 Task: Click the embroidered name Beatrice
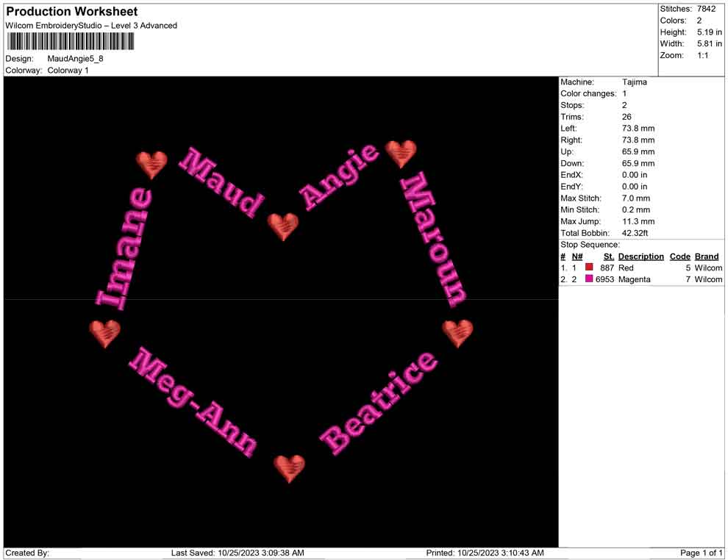coord(379,402)
